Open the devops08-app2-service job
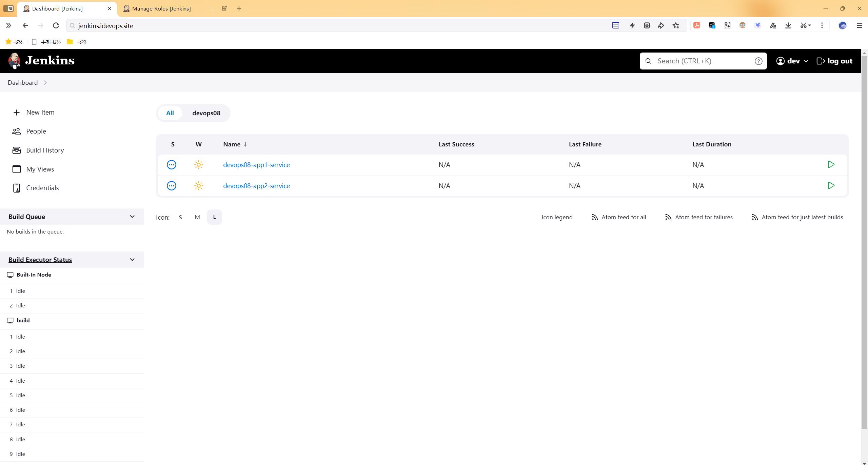Viewport: 868px width, 465px height. click(x=256, y=186)
